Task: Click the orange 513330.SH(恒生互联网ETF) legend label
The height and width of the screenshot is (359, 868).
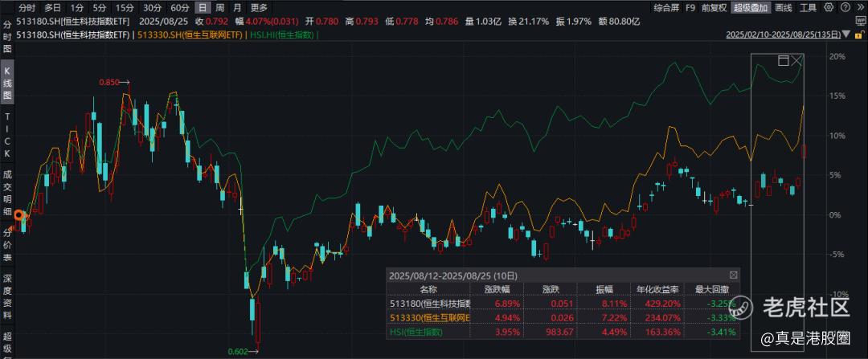Action: [x=190, y=35]
